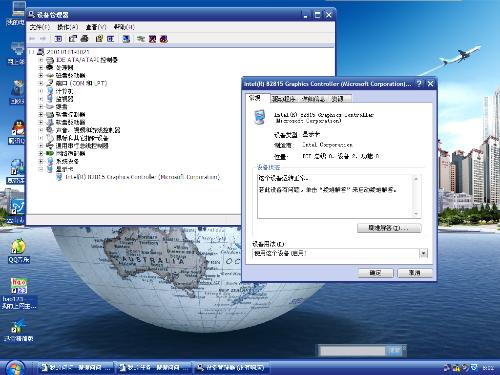
Task: Click the Windows Start button
Action: pos(14,368)
